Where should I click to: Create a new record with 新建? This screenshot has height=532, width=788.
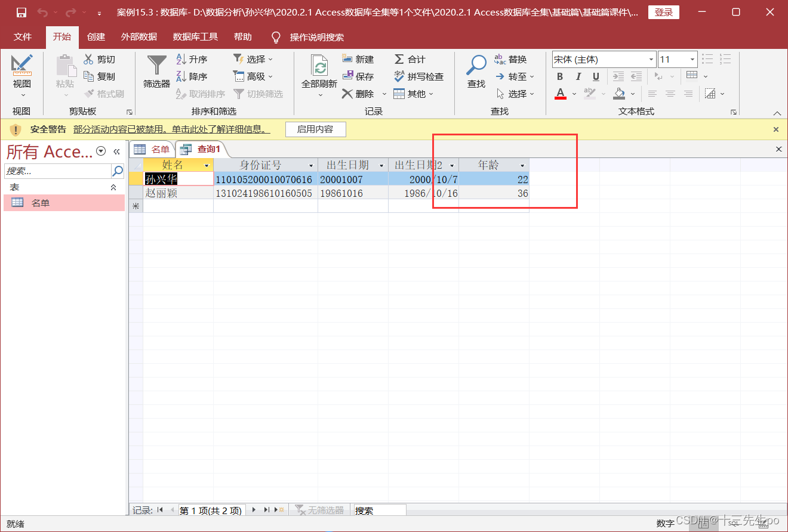click(x=358, y=59)
